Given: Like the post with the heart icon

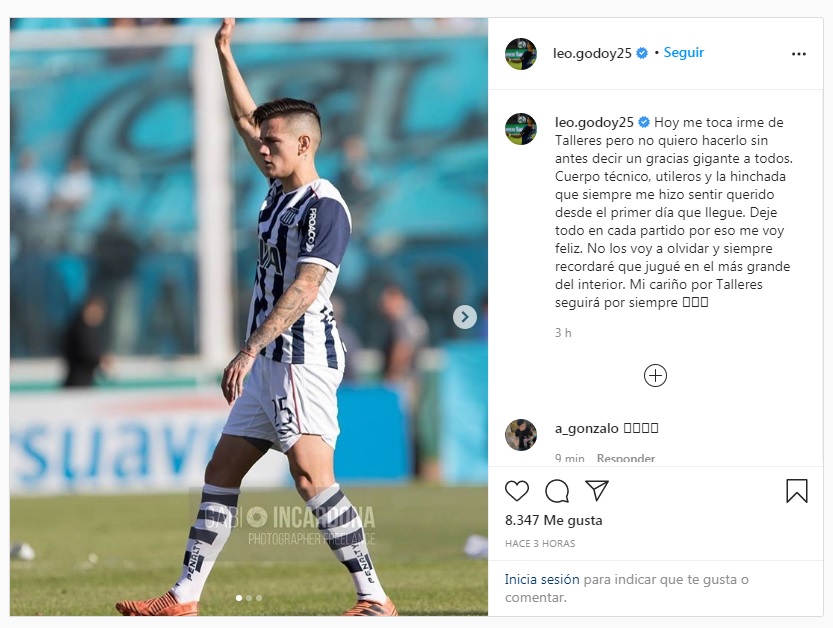Looking at the screenshot, I should [516, 491].
